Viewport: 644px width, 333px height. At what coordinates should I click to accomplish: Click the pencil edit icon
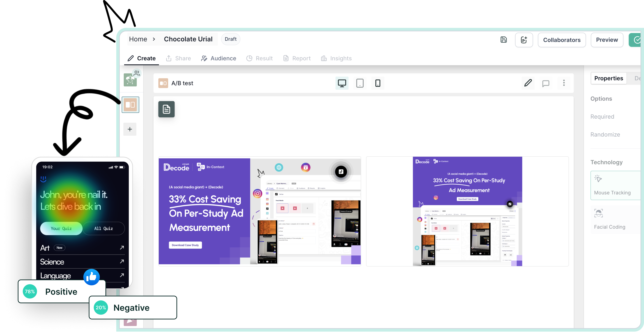point(528,83)
